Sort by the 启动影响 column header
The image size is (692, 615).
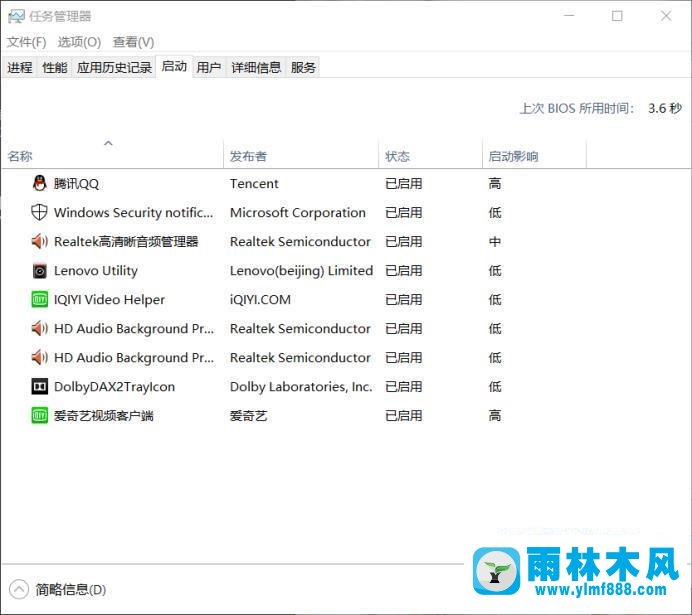point(534,156)
